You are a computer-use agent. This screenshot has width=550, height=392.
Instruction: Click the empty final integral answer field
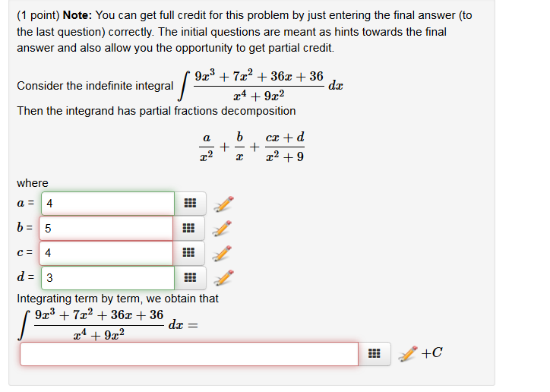pyautogui.click(x=188, y=354)
